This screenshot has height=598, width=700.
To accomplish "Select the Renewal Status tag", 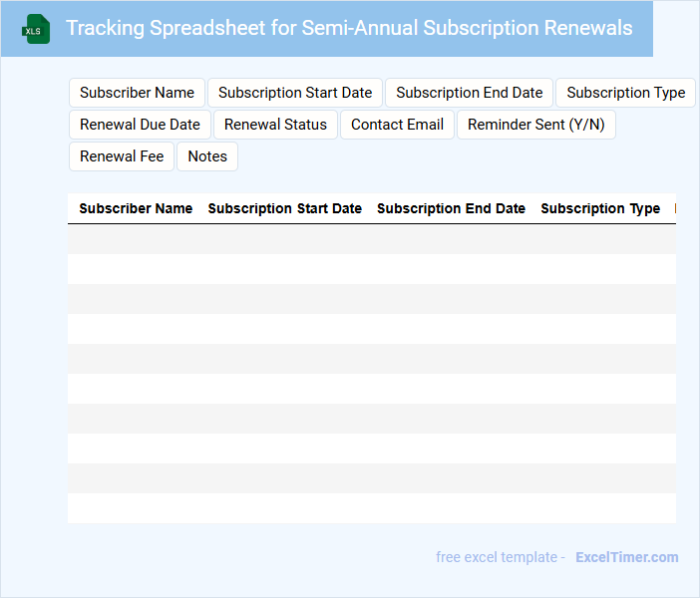I will click(275, 125).
